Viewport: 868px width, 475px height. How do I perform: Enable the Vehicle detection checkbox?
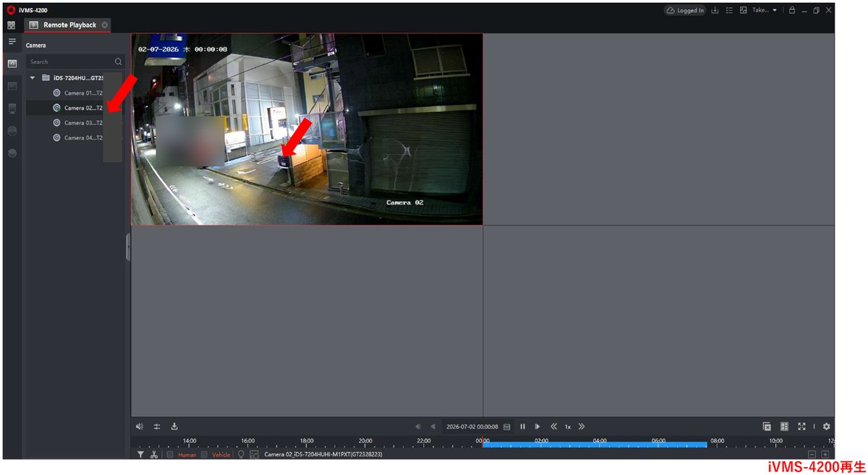click(x=204, y=455)
